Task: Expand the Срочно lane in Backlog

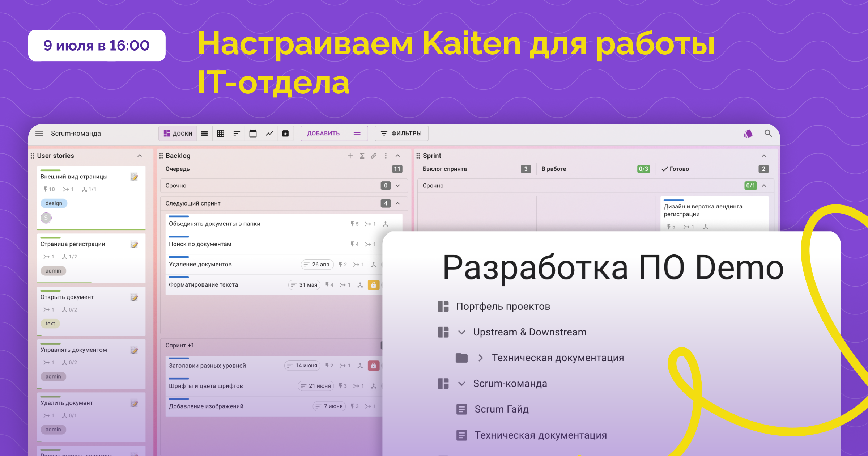Action: (x=397, y=186)
